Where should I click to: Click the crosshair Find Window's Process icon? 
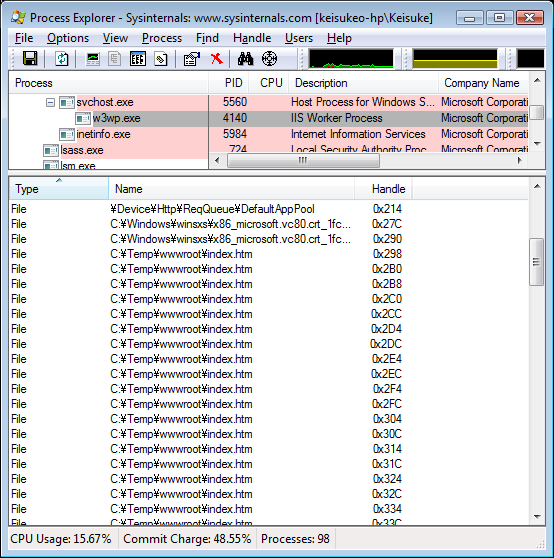click(x=269, y=59)
